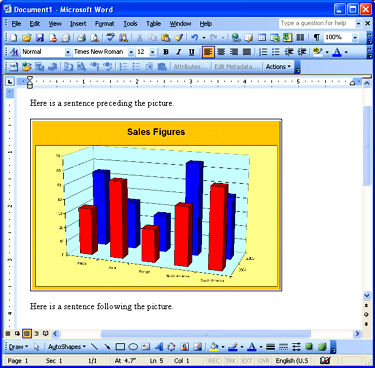Toggle Bold formatting
The height and width of the screenshot is (368, 375).
(166, 52)
